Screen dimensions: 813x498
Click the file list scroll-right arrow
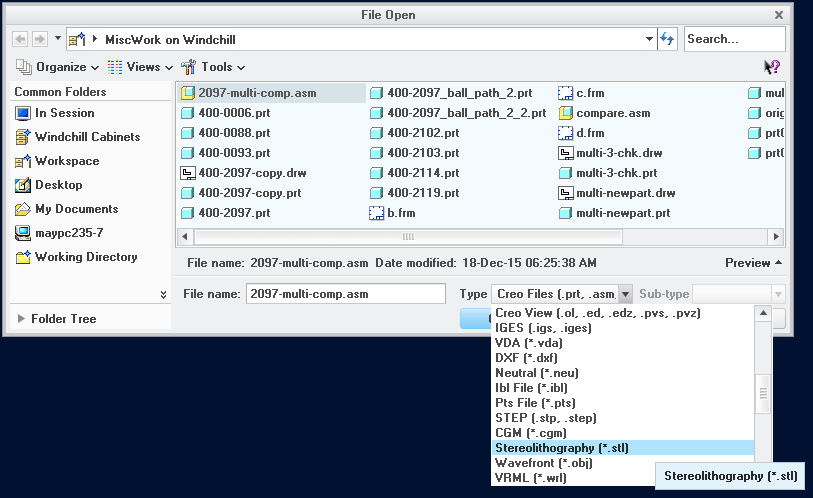point(776,237)
